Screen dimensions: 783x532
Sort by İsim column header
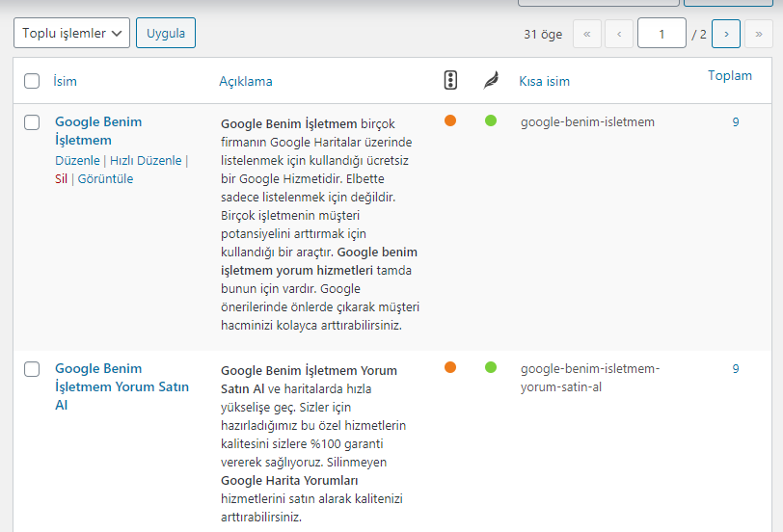[x=65, y=81]
